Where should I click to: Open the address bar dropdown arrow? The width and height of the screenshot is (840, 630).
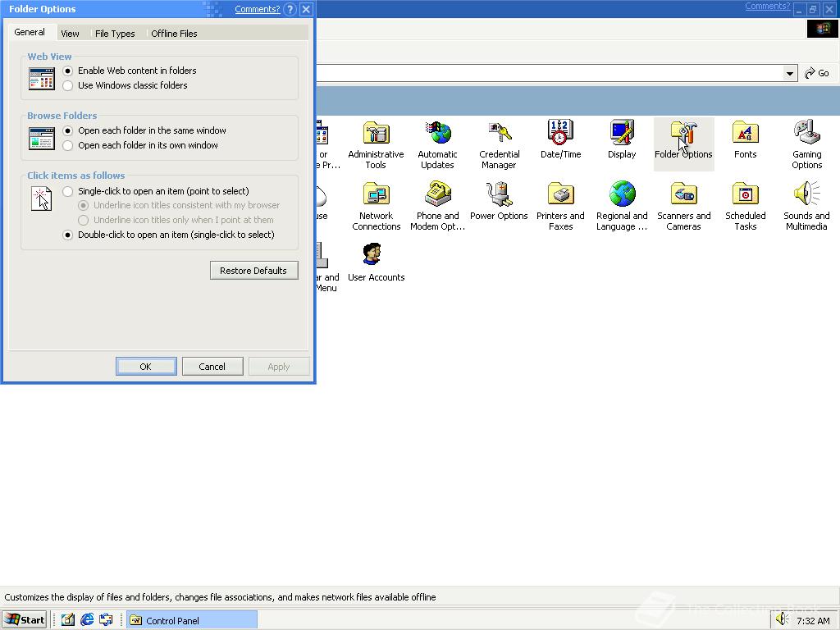tap(789, 73)
